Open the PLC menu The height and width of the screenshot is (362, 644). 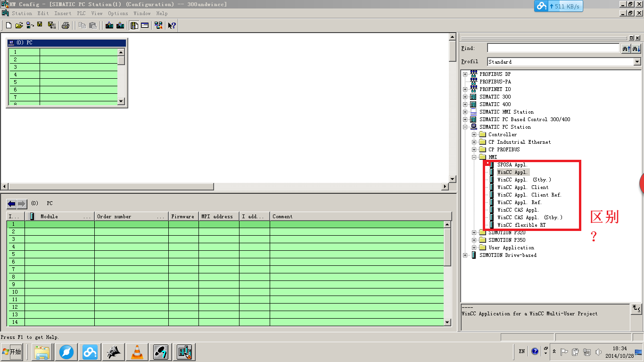click(81, 13)
